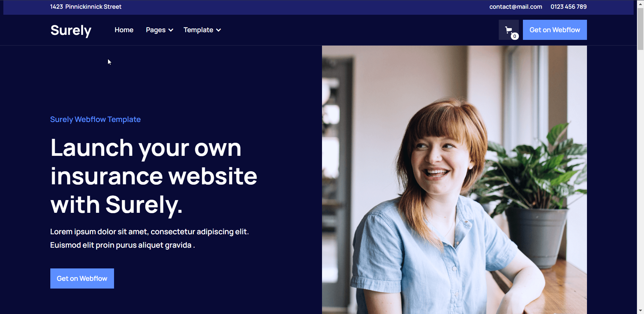Click the cart item count badge
This screenshot has width=644, height=314.
point(515,36)
